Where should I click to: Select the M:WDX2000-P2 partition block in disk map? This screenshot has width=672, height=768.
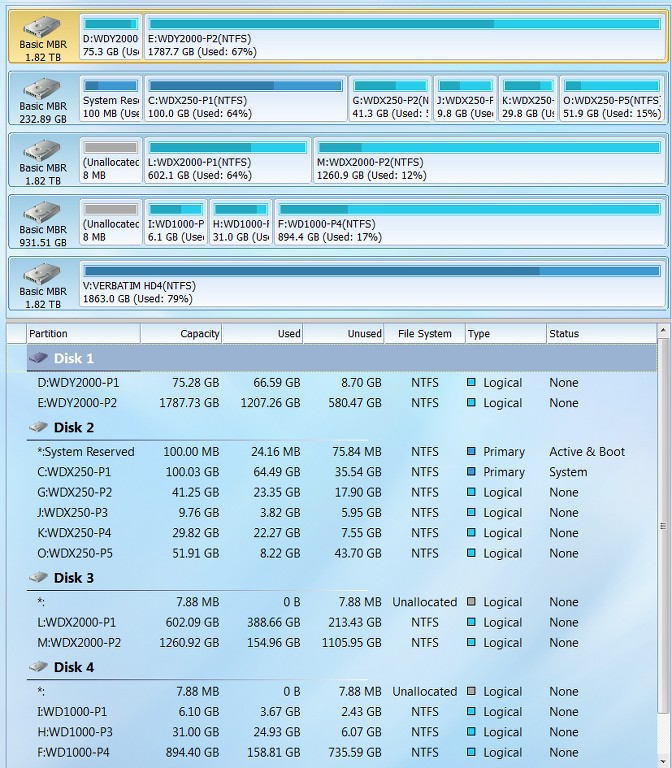click(x=489, y=160)
